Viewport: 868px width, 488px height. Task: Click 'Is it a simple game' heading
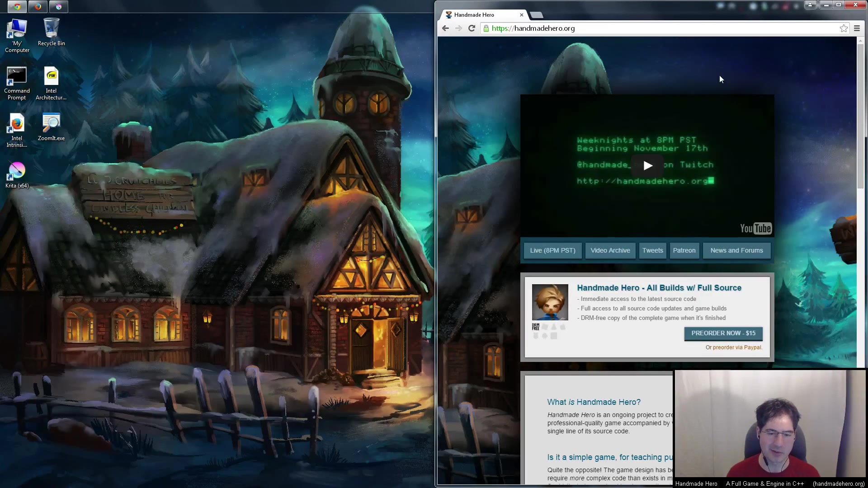[x=610, y=457]
